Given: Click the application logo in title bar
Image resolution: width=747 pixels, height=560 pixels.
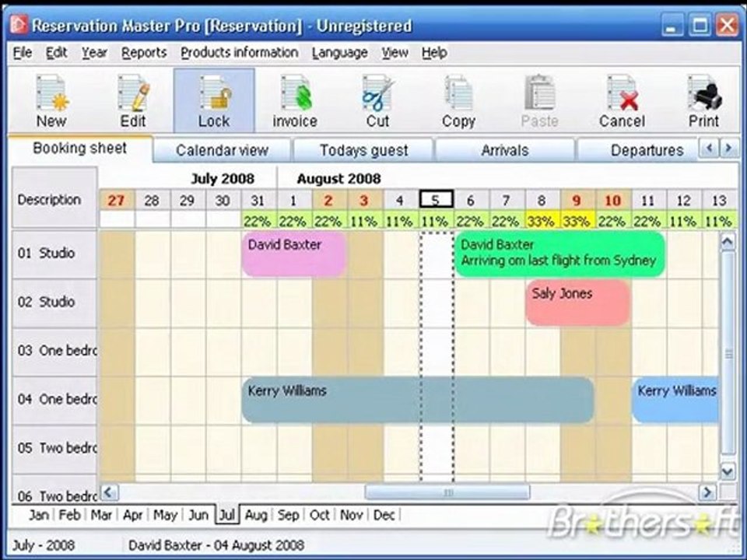Looking at the screenshot, I should point(19,24).
